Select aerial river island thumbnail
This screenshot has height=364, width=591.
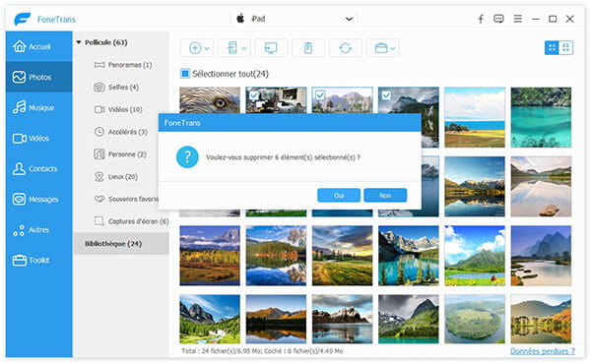click(475, 319)
